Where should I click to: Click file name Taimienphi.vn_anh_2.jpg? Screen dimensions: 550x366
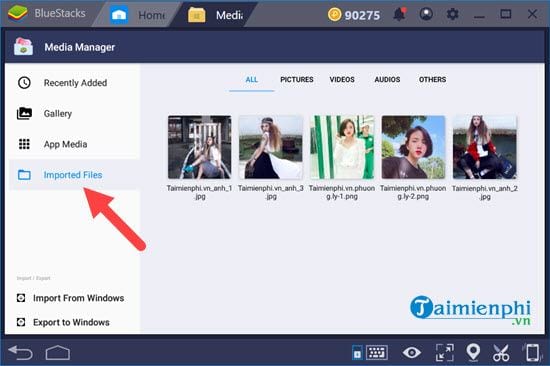tap(484, 192)
